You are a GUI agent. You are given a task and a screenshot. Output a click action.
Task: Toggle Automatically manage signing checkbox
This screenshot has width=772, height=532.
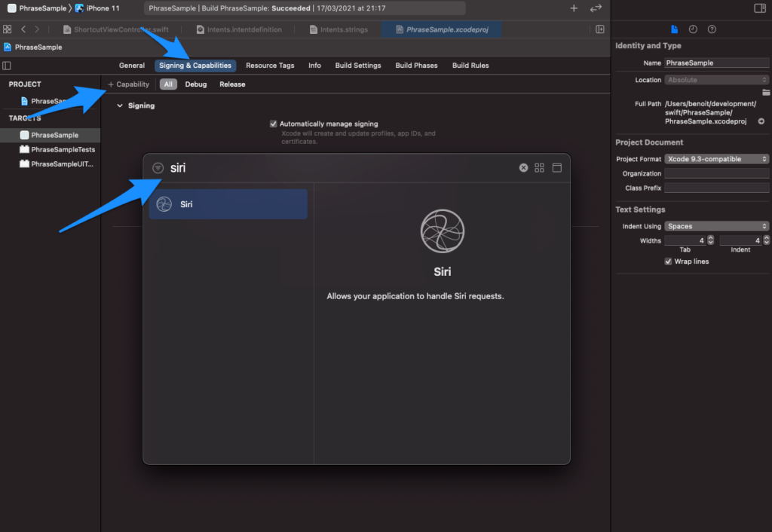tap(273, 124)
